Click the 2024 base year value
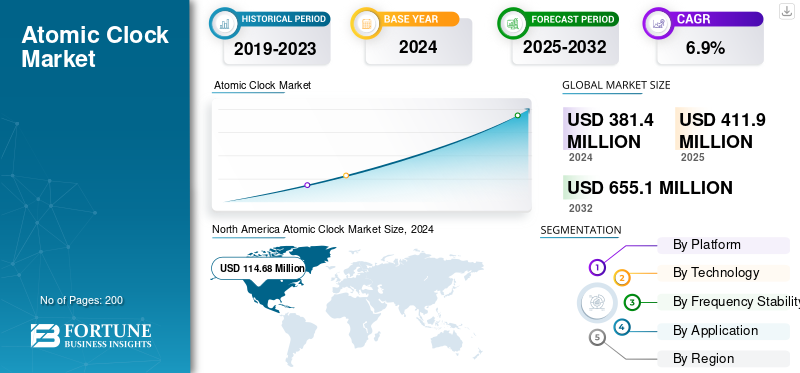Screen dimensions: 800x373 click(418, 47)
